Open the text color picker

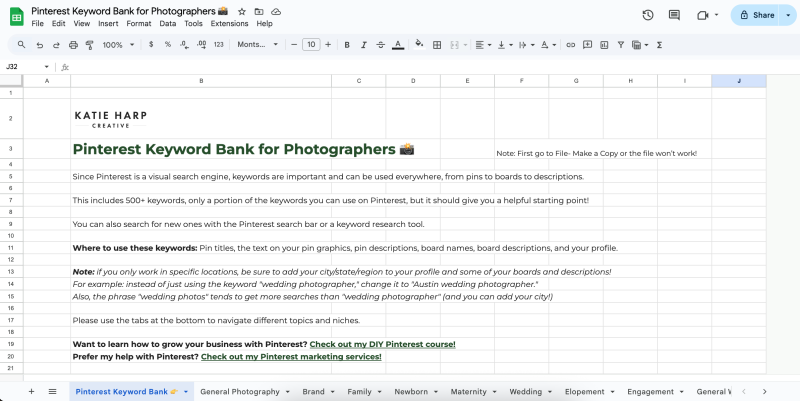(398, 45)
